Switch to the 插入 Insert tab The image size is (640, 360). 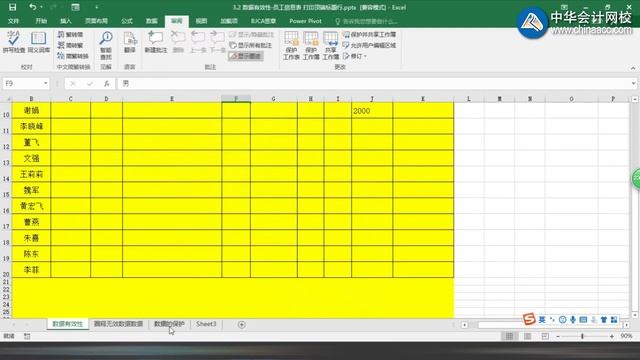pos(66,21)
